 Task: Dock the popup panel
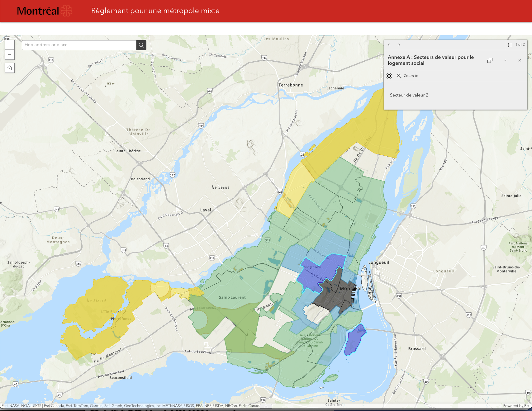[x=490, y=60]
